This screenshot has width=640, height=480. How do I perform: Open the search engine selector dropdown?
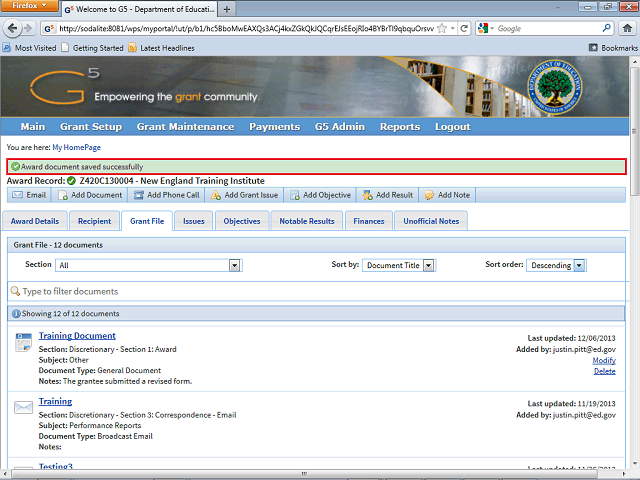(x=486, y=28)
